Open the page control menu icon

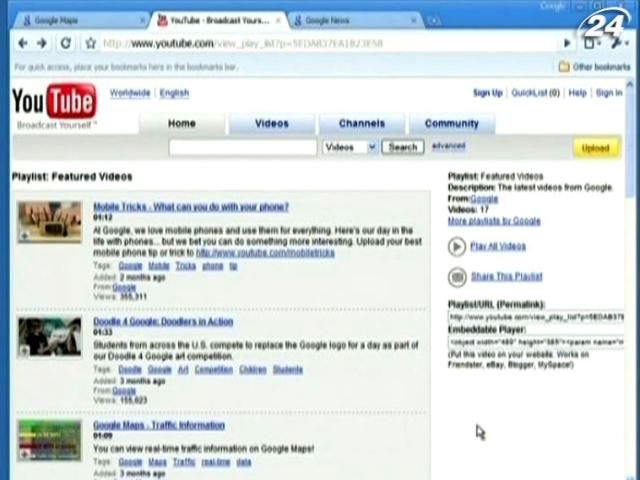[591, 43]
